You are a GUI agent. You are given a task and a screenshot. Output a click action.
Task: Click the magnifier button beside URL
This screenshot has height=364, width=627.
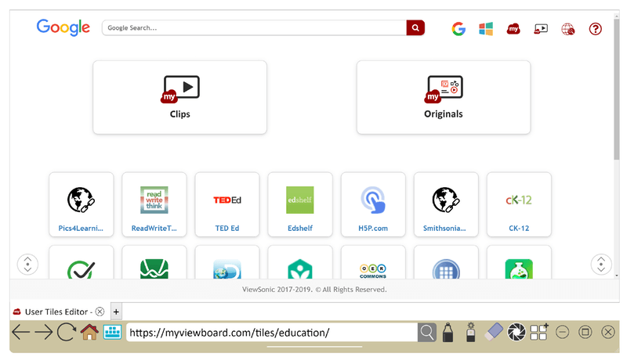tap(427, 333)
